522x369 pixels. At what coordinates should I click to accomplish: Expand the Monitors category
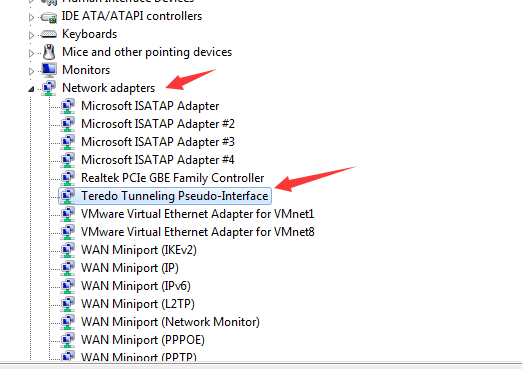[x=31, y=71]
